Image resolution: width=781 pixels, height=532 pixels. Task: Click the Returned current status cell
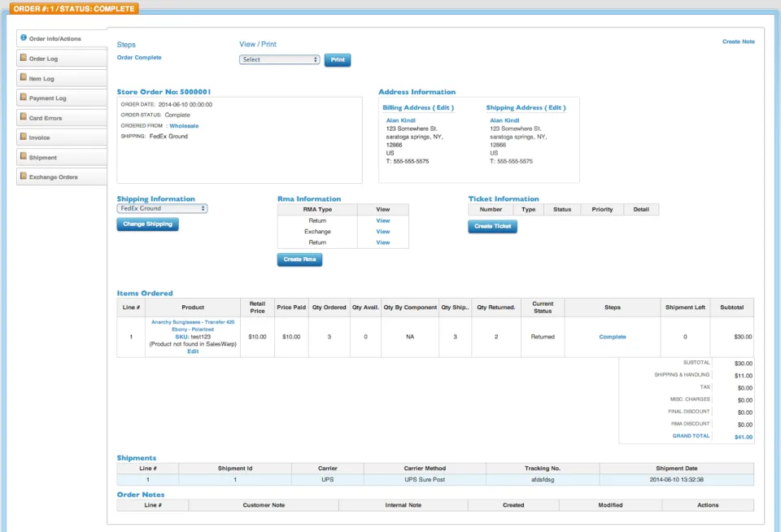point(543,337)
